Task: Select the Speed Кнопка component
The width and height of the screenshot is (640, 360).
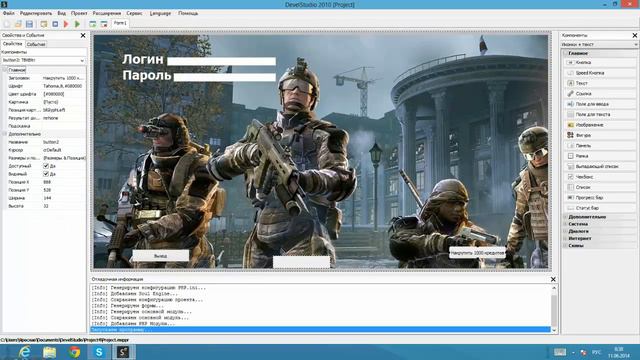Action: [600, 73]
